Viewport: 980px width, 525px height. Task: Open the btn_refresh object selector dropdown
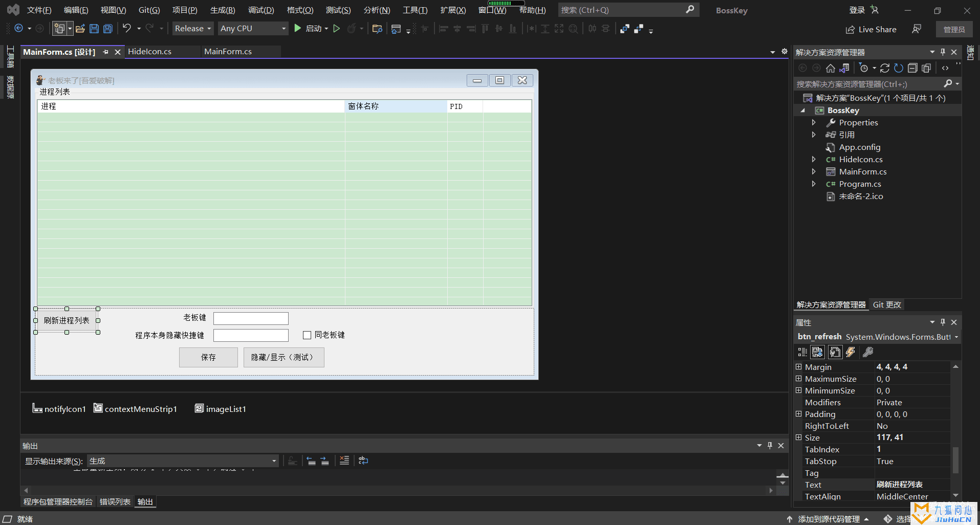pos(956,337)
